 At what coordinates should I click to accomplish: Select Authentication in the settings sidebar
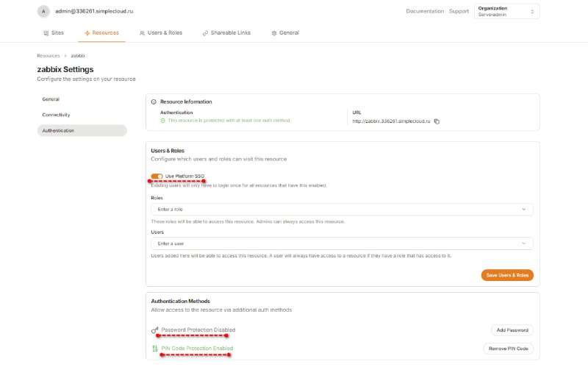point(82,131)
